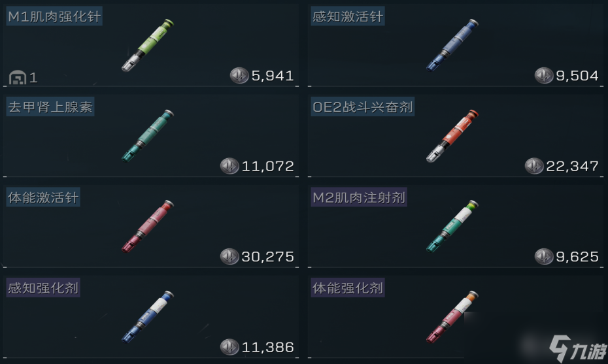This screenshot has height=364, width=608.
Task: Select the purple 体能强化剂 label
Action: 347,288
